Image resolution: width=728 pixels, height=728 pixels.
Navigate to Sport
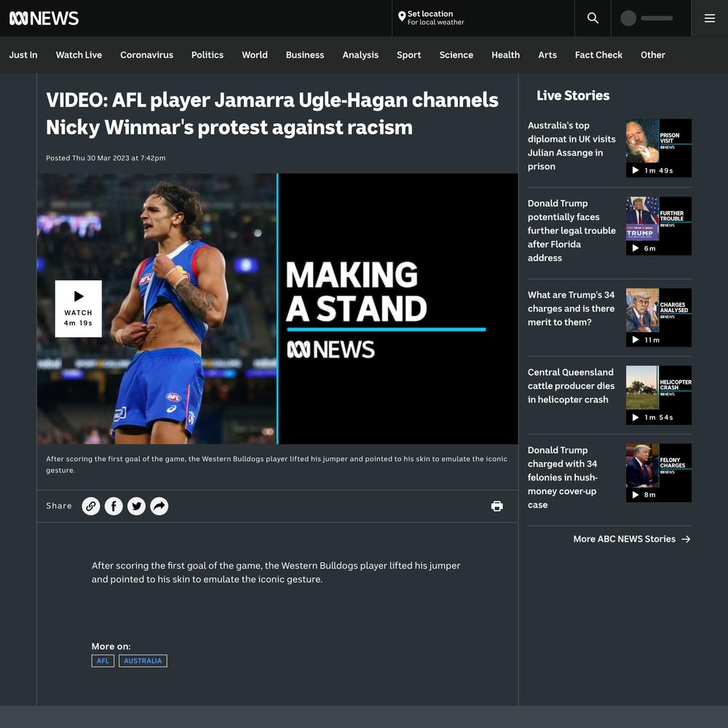(x=409, y=55)
